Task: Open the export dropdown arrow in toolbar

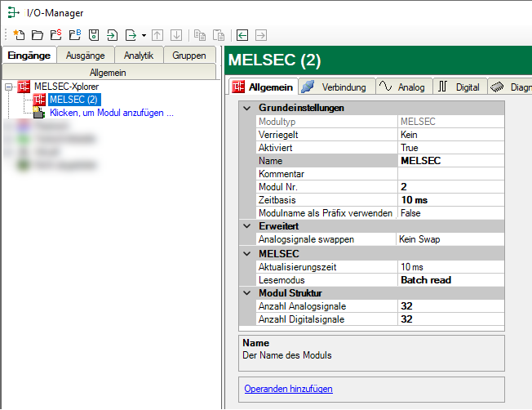Action: tap(144, 35)
